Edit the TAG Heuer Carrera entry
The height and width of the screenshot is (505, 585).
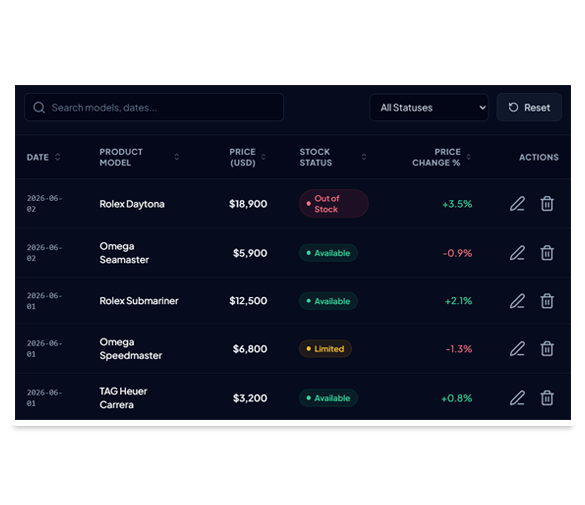point(517,398)
